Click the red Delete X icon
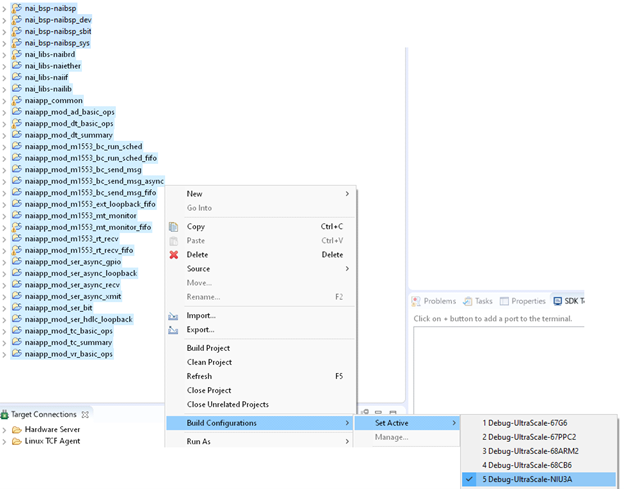The width and height of the screenshot is (624, 489). tap(174, 255)
